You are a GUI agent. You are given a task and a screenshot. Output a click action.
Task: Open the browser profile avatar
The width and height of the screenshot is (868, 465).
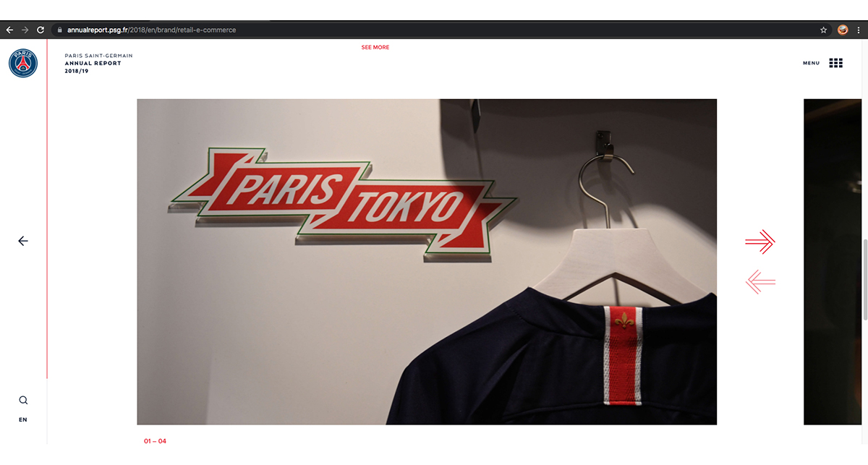pos(843,30)
